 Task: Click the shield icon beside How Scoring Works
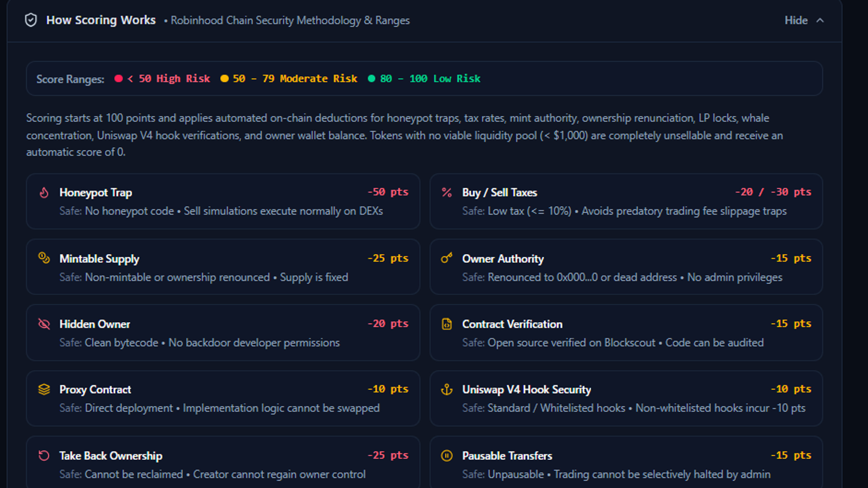(x=31, y=20)
